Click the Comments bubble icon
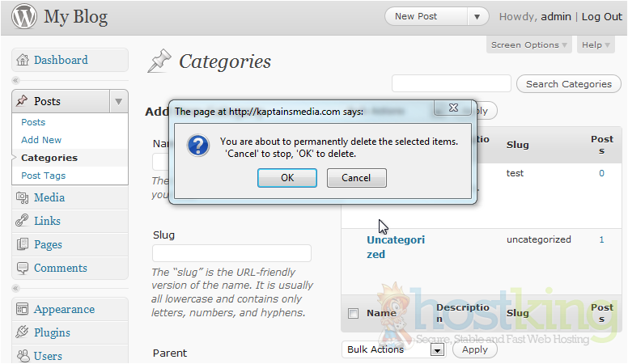Image resolution: width=628 pixels, height=364 pixels. pos(22,269)
